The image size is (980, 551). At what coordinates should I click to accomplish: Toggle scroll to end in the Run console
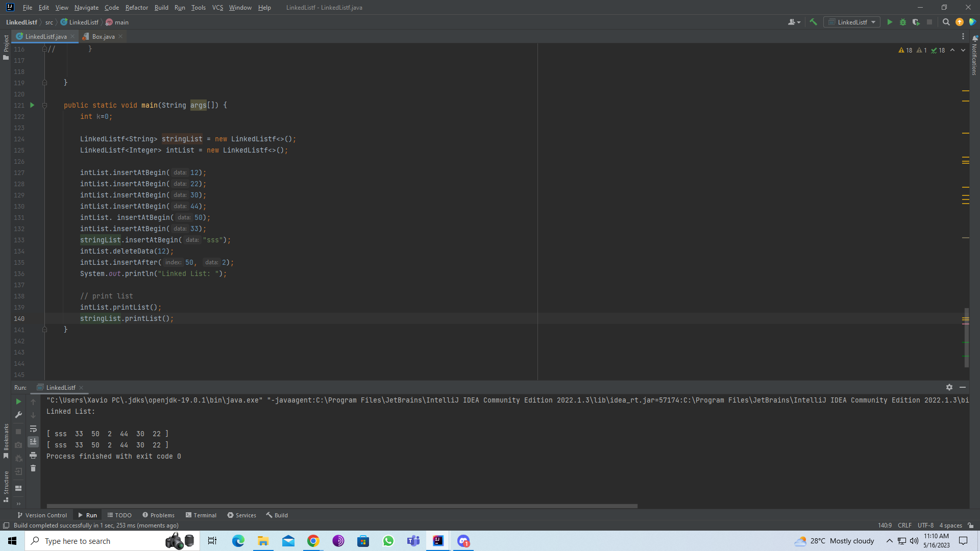coord(33,441)
